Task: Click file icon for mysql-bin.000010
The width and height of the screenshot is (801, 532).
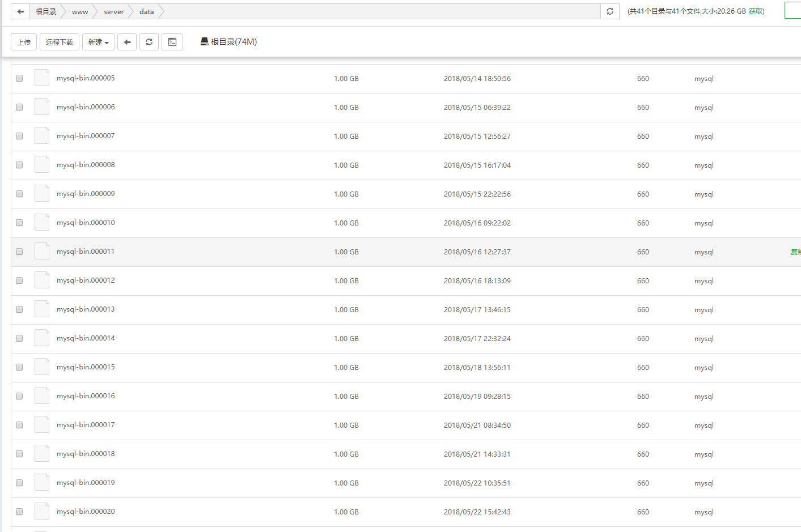Action: point(42,222)
